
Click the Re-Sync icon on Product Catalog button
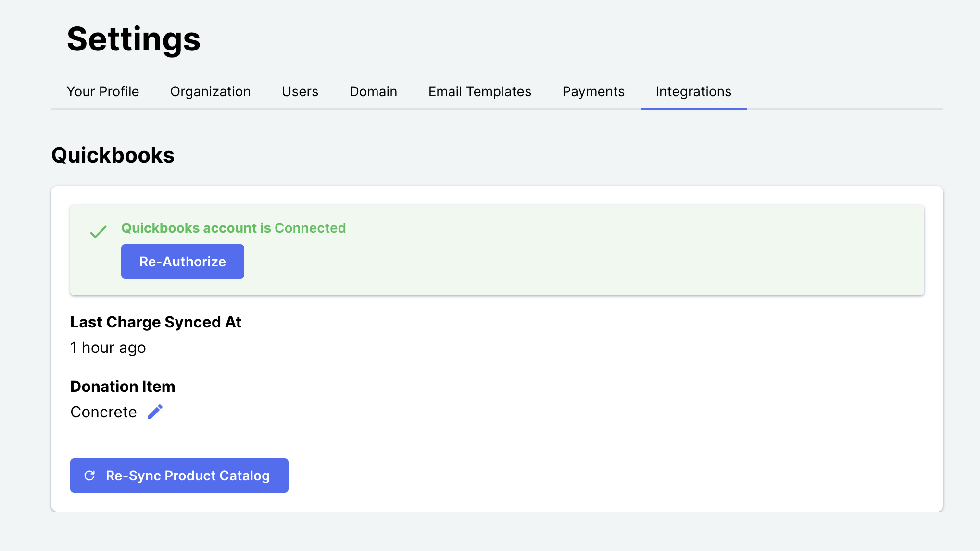89,476
